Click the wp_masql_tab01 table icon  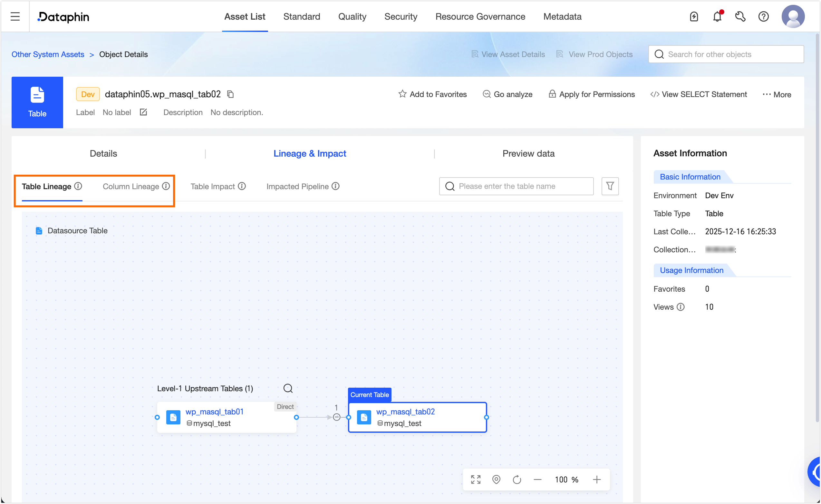[173, 417]
